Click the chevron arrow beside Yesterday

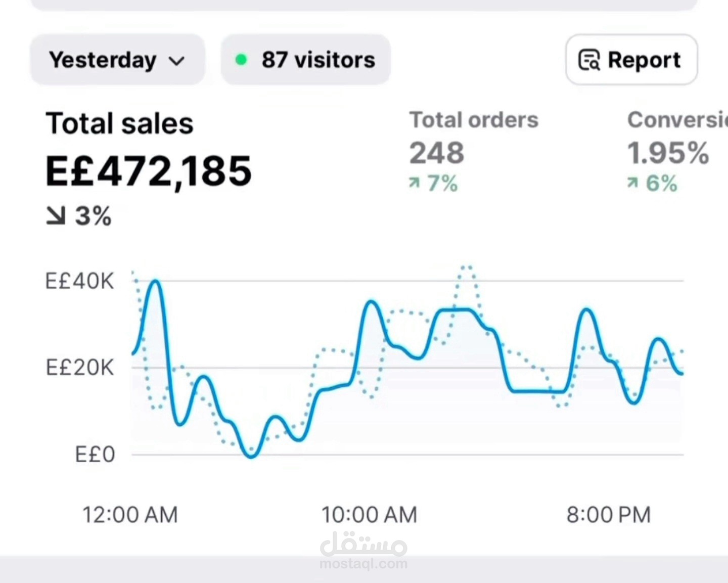(x=176, y=61)
